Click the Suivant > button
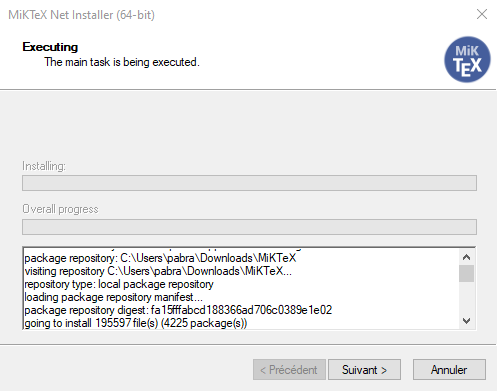 (x=364, y=369)
